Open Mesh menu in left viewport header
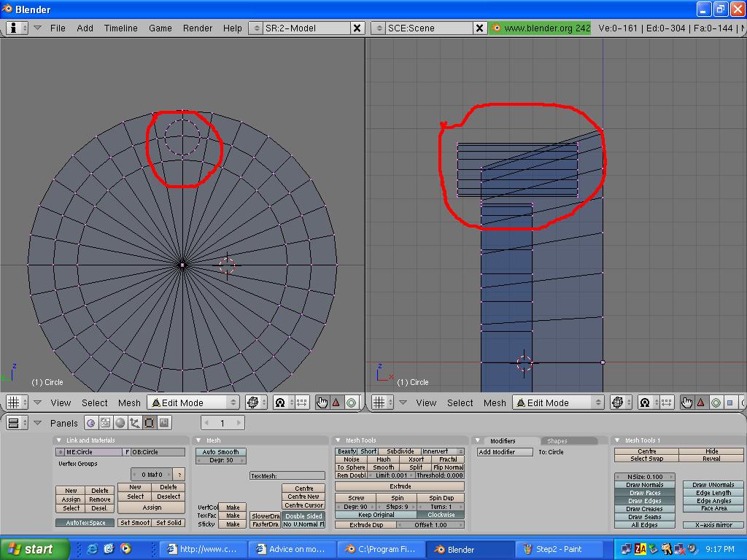 [x=129, y=402]
